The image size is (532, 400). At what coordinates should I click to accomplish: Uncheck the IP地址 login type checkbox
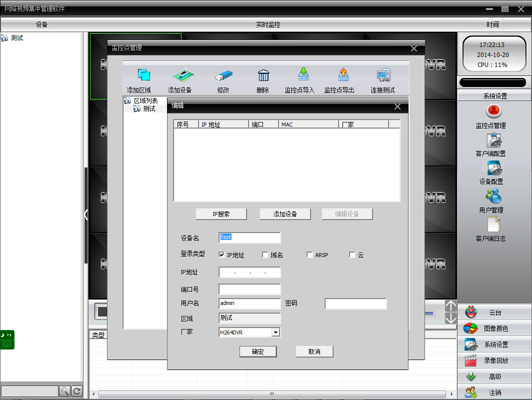(x=222, y=255)
